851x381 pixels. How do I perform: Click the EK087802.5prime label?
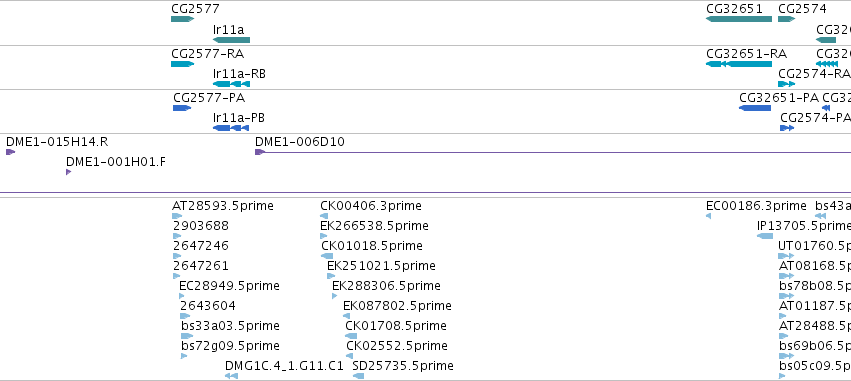(397, 306)
